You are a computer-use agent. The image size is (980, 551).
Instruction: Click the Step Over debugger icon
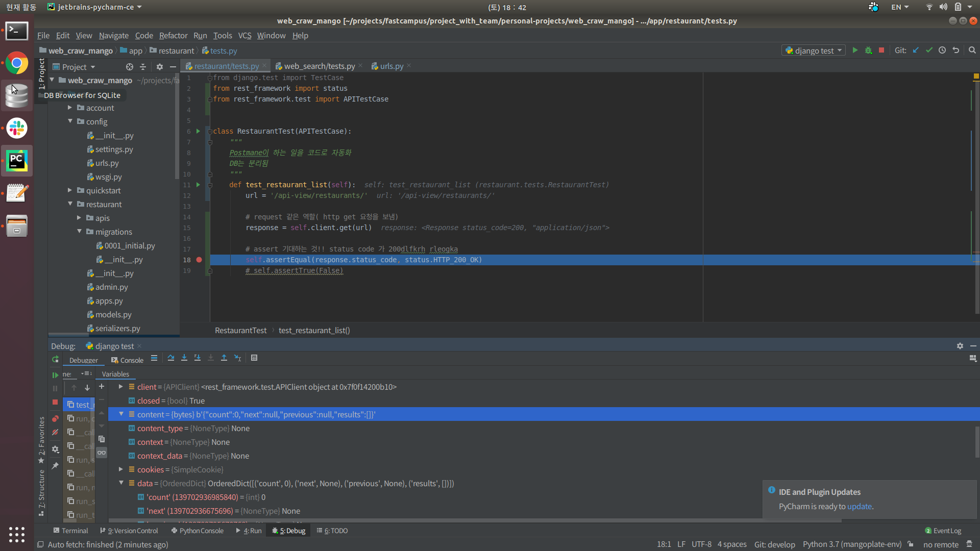coord(171,358)
